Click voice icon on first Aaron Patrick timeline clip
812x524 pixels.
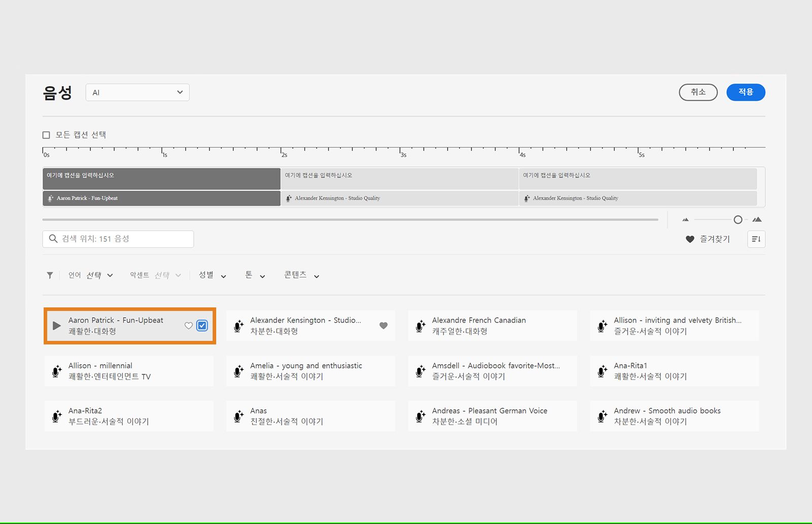pyautogui.click(x=50, y=198)
